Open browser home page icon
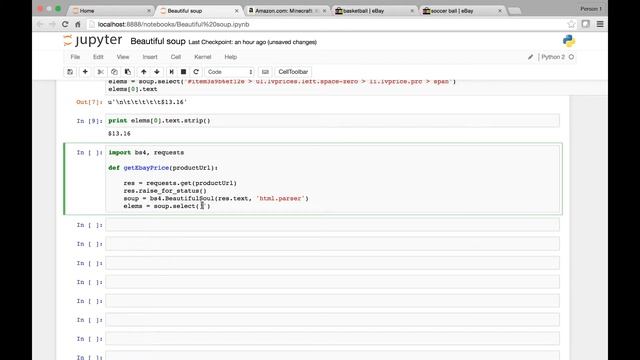Image resolution: width=640 pixels, height=360 pixels. [x=78, y=24]
